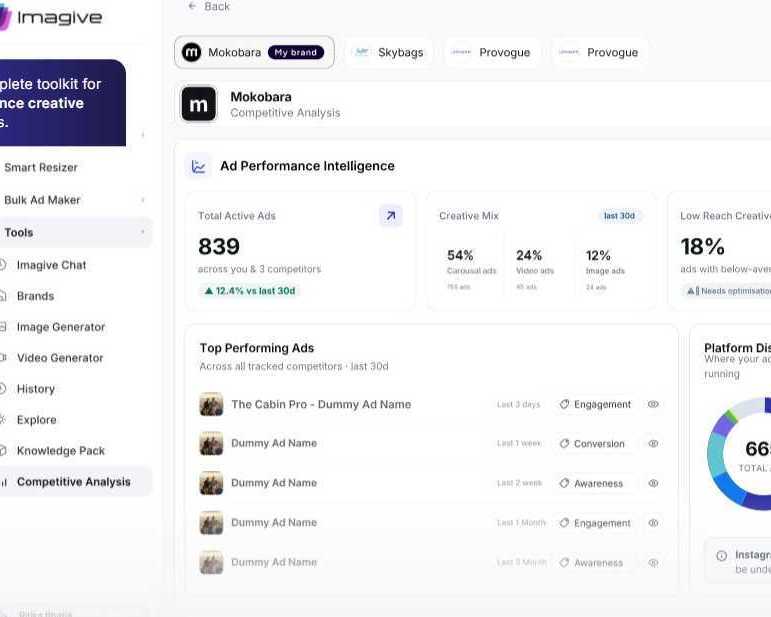
Task: Select Competitive Analysis in sidebar
Action: tap(75, 481)
